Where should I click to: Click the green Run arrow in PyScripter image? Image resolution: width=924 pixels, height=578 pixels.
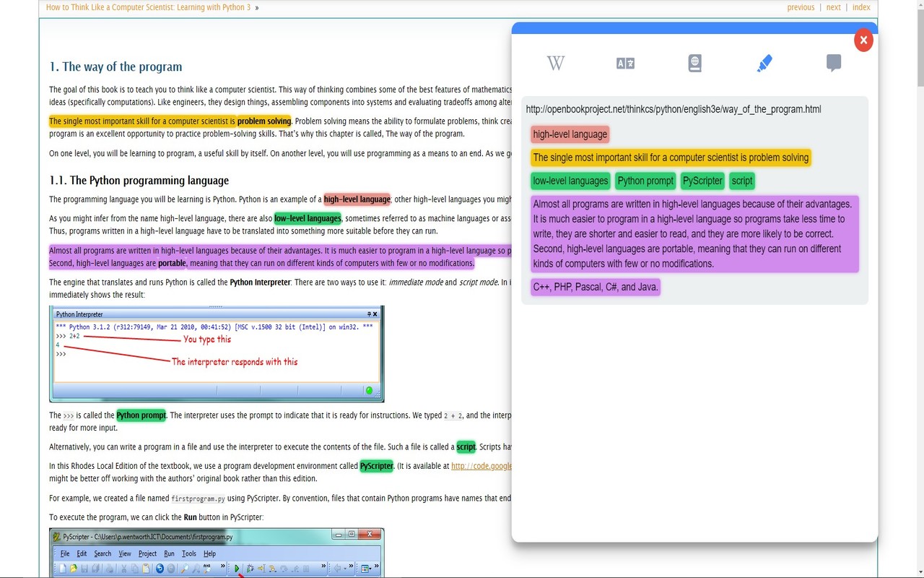237,569
